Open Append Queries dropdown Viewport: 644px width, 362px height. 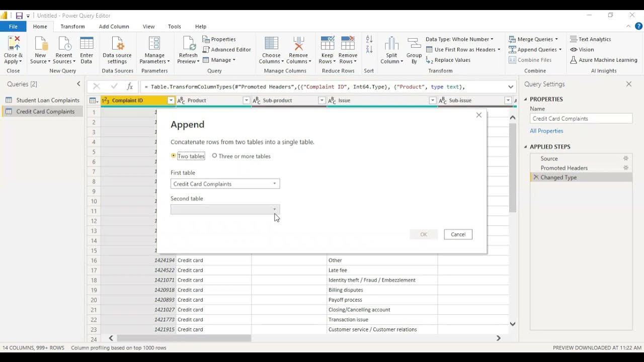535,50
